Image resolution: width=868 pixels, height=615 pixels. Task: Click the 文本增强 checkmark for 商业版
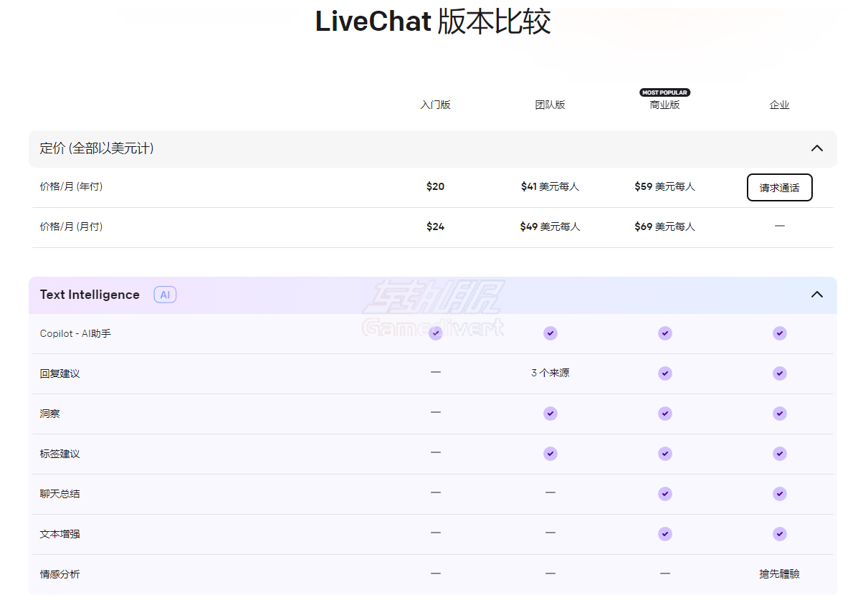(665, 534)
